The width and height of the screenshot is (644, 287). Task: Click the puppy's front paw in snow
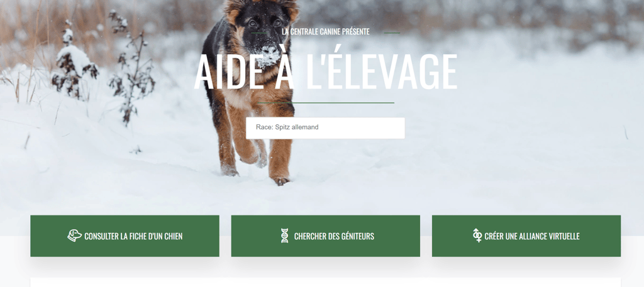click(x=281, y=180)
